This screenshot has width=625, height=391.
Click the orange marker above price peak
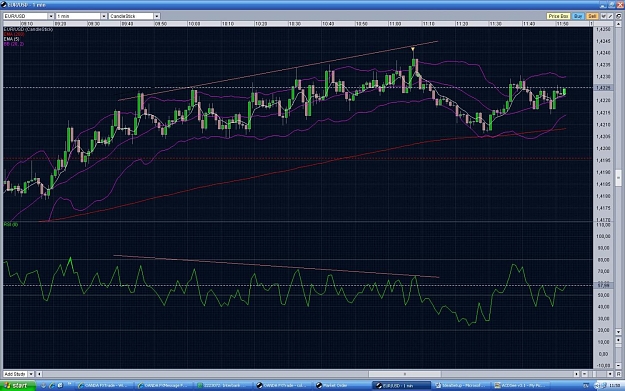coord(413,49)
